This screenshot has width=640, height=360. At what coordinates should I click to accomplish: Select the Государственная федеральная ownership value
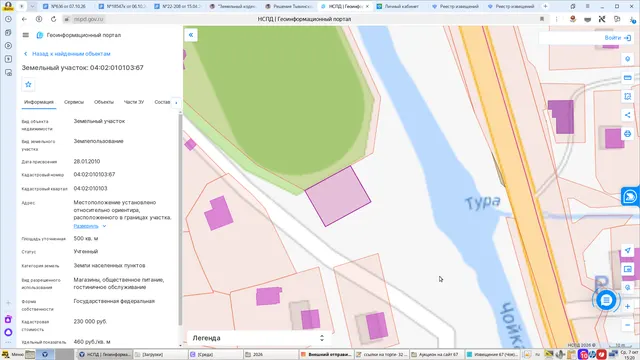click(x=114, y=301)
